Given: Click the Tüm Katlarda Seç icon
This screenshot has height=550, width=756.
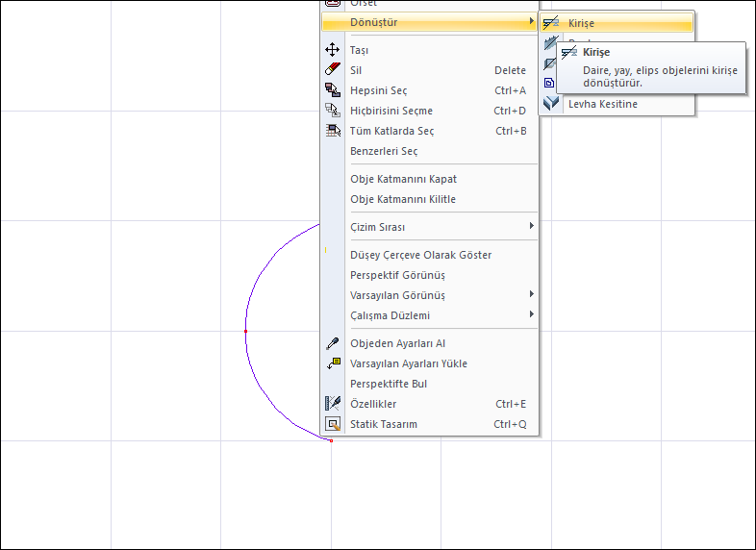Looking at the screenshot, I should click(332, 130).
